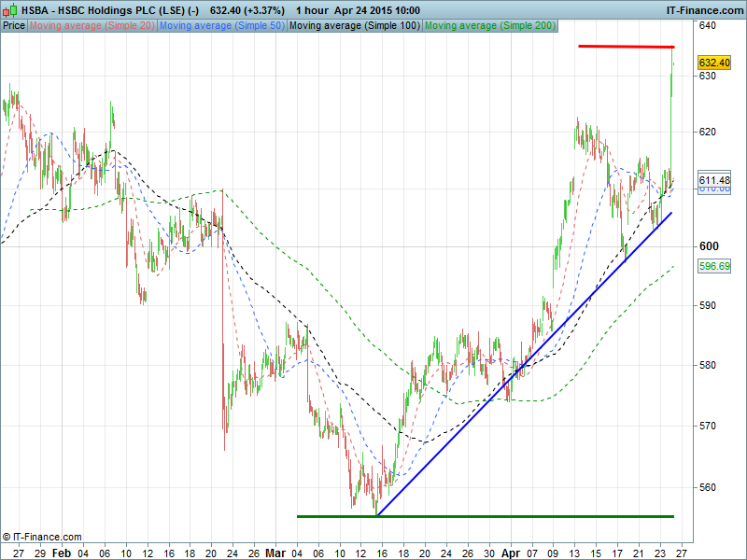747x560 pixels.
Task: Open the Moving average (Simple 200) legend
Action: pos(489,25)
